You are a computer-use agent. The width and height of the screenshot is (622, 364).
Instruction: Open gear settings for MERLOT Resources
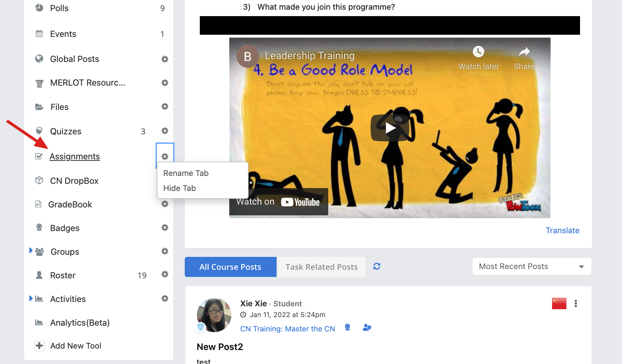click(x=165, y=83)
